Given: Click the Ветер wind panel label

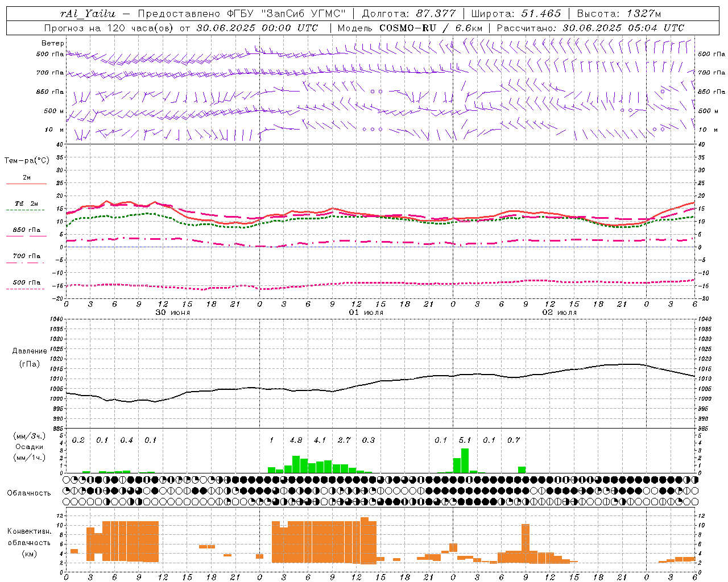Looking at the screenshot, I should 52,43.
